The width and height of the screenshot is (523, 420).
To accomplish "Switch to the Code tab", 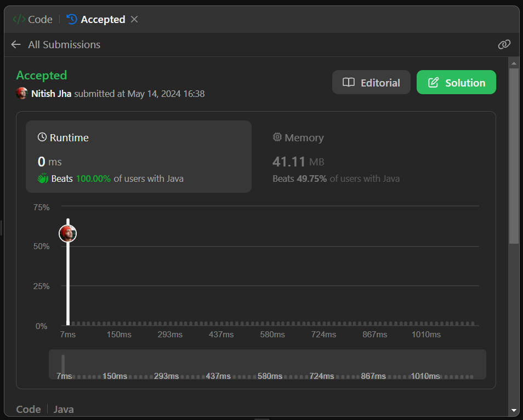I will point(33,19).
